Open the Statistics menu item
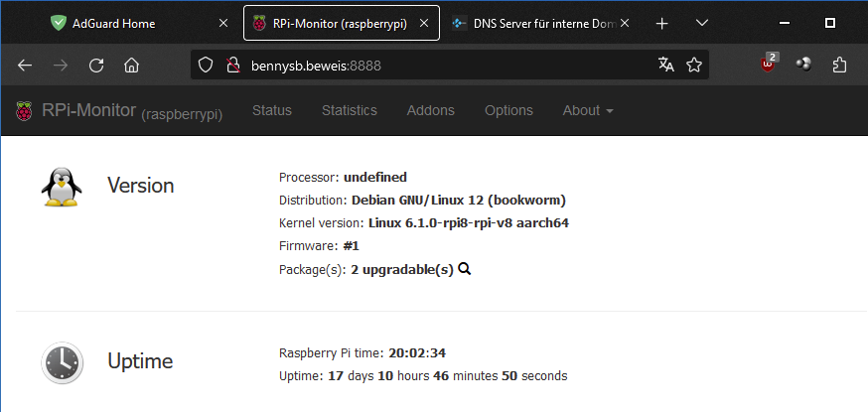The height and width of the screenshot is (412, 868). click(350, 110)
